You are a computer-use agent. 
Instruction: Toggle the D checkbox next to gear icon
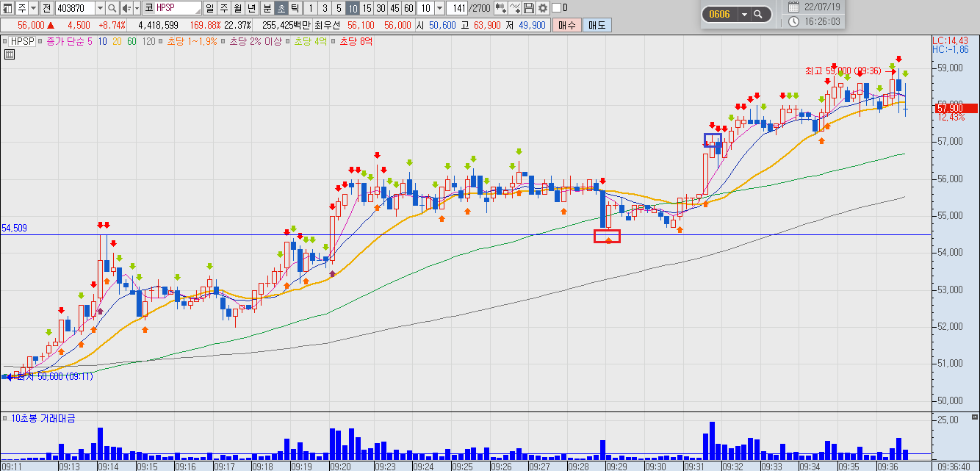click(x=556, y=8)
